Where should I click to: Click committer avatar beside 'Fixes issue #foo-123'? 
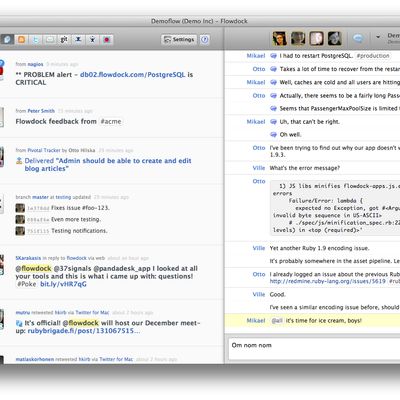20,208
